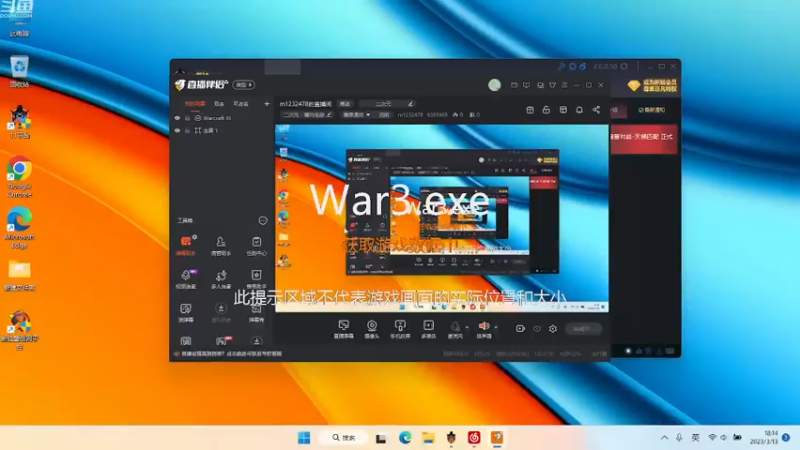Open the stream quality dropdown
The width and height of the screenshot is (800, 450).
pos(356,115)
